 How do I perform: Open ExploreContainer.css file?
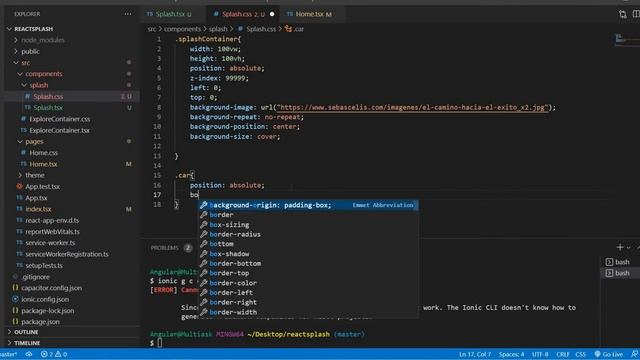[60, 119]
